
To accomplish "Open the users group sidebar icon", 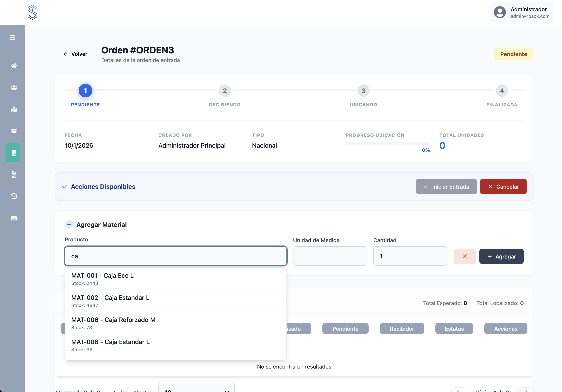I will tap(14, 88).
